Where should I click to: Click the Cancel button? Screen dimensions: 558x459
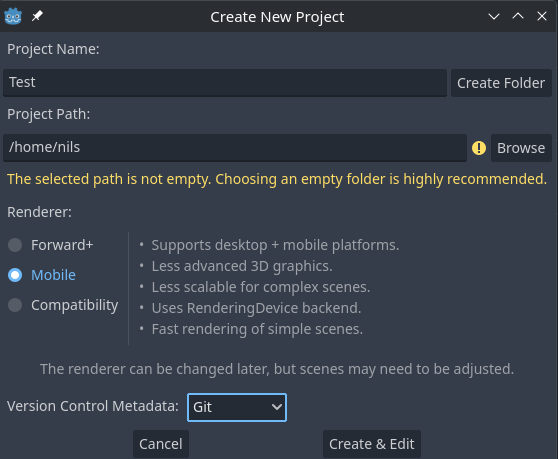(161, 444)
